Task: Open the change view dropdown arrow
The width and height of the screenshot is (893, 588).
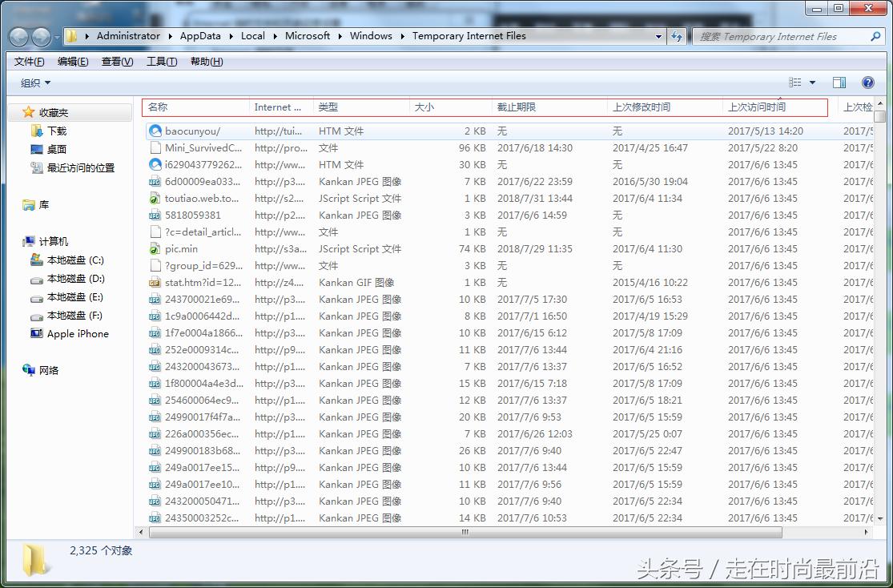Action: tap(812, 83)
